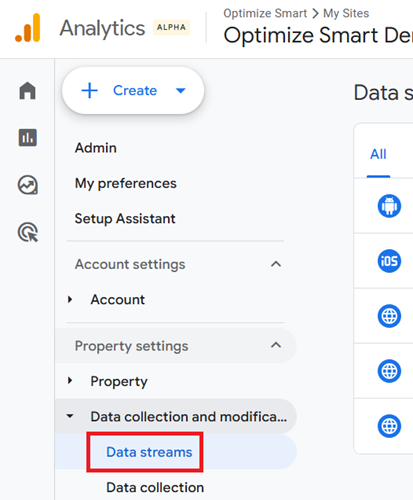This screenshot has height=500, width=413.
Task: Open the Explore icon in sidebar
Action: pos(28,185)
